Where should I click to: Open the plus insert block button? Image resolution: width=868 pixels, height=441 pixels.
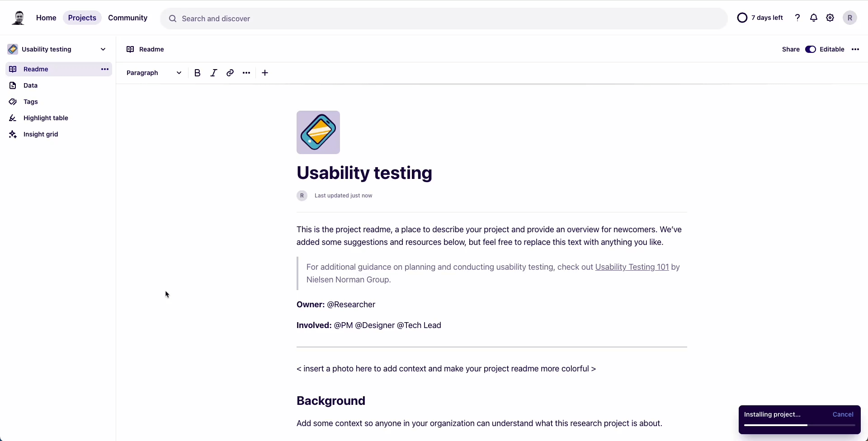[x=265, y=73]
